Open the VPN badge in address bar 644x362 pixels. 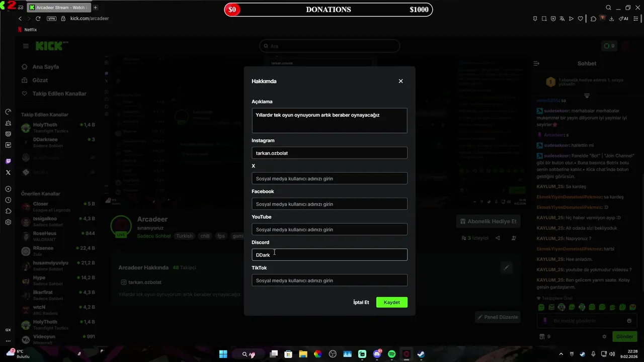51,19
